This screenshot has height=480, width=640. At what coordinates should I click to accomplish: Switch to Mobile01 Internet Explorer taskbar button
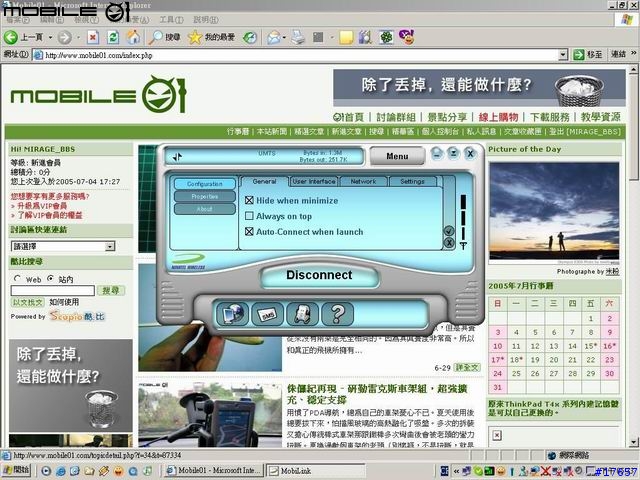point(214,471)
